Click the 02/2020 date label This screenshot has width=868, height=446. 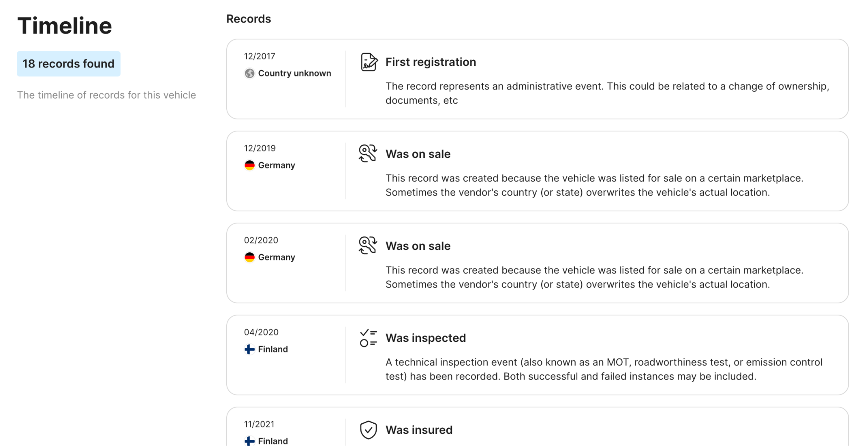click(261, 240)
